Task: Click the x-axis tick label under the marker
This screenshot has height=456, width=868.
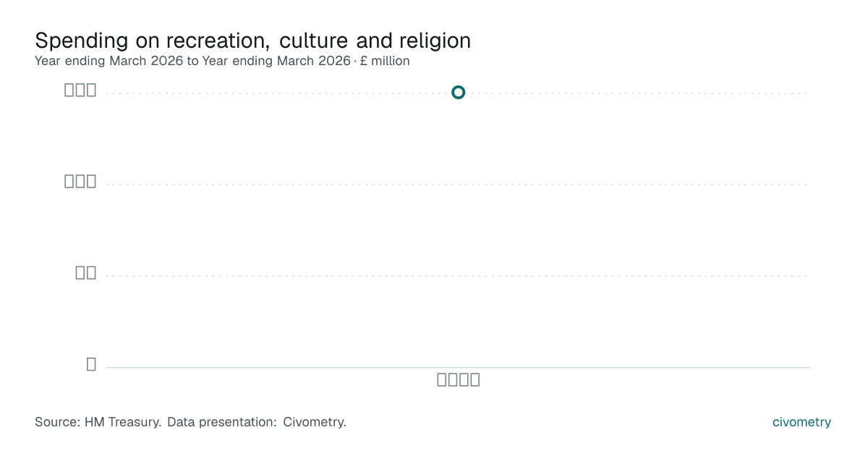Action: click(x=459, y=380)
